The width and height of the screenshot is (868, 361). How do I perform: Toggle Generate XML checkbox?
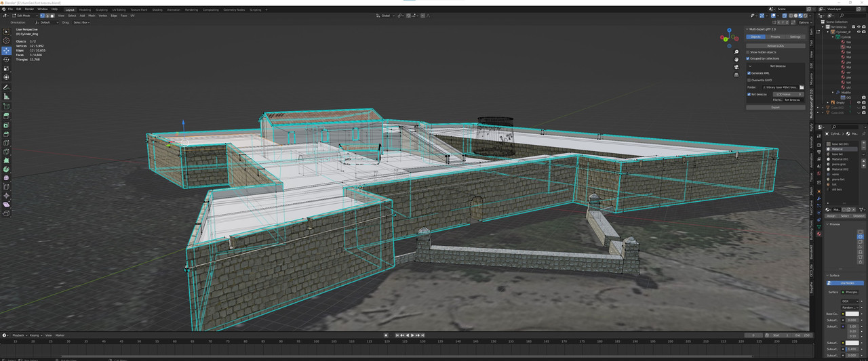click(x=749, y=73)
